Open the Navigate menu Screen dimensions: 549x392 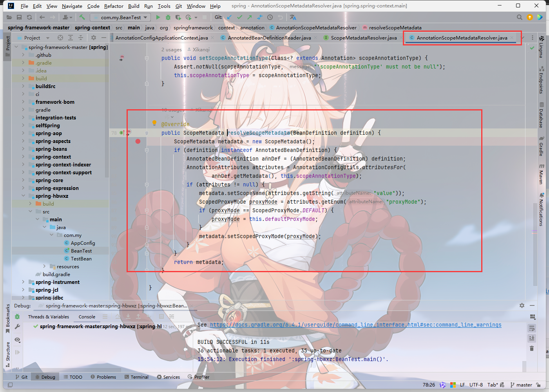(x=72, y=6)
